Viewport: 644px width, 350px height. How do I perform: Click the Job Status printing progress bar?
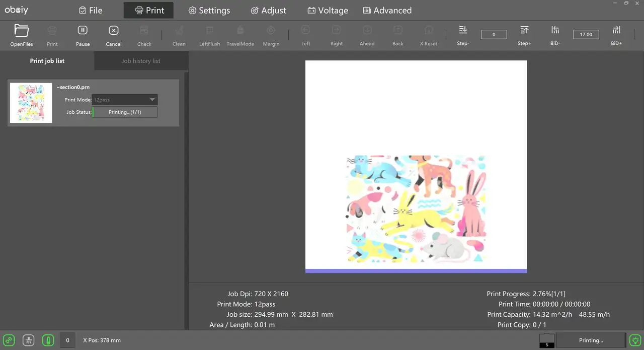pyautogui.click(x=125, y=112)
